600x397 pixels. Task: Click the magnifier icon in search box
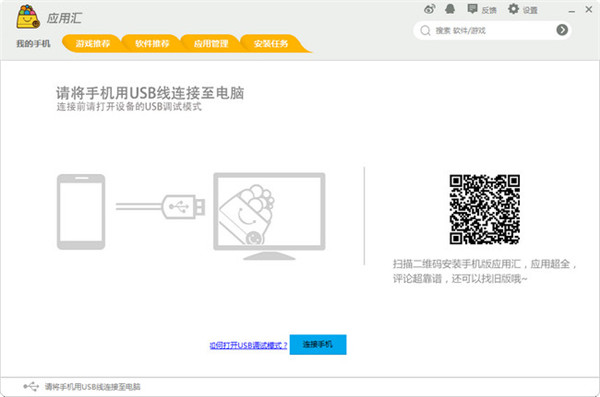[x=425, y=30]
